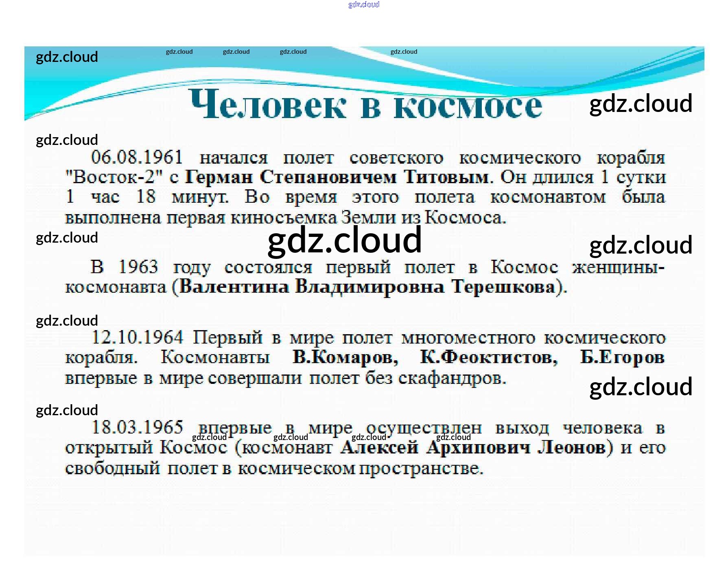Screen dimensions: 728x576
Task: Click the bold name "К.Феоктистов,"
Action: pyautogui.click(x=488, y=357)
